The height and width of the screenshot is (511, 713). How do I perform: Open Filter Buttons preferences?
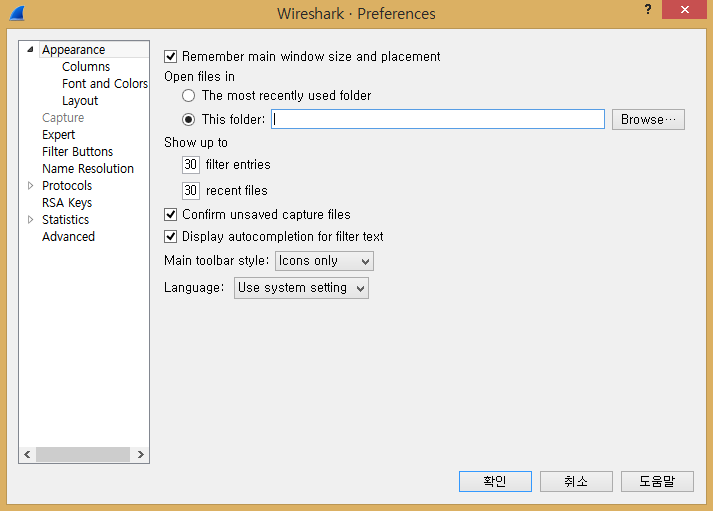78,152
